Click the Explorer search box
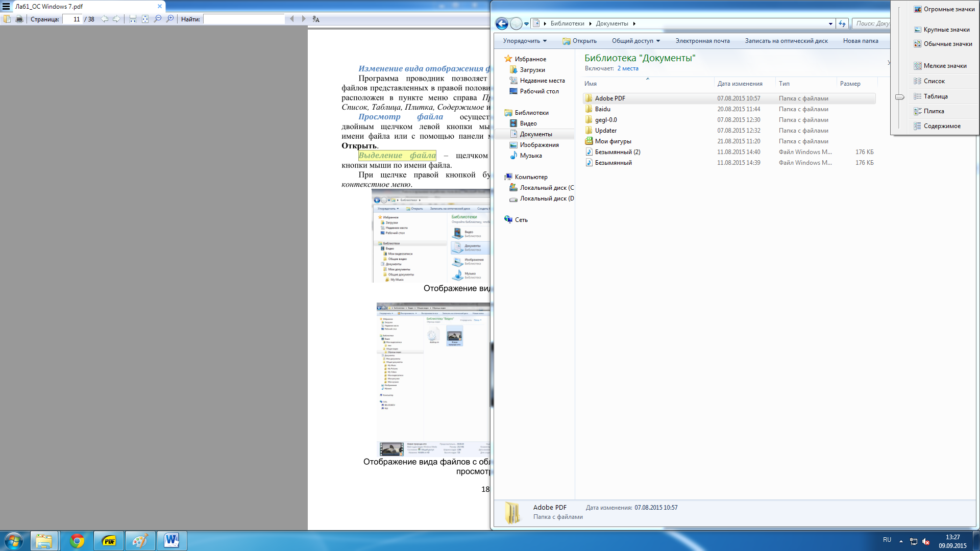Image resolution: width=980 pixels, height=551 pixels. pyautogui.click(x=872, y=23)
